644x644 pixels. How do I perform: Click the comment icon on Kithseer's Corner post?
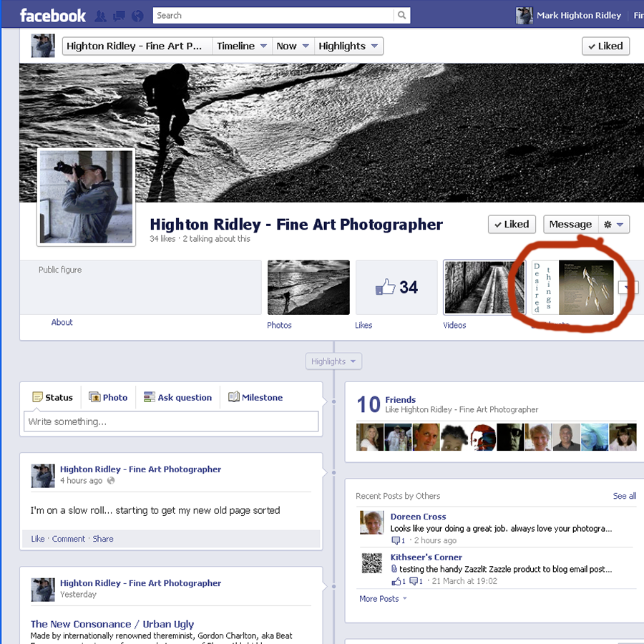pyautogui.click(x=414, y=581)
